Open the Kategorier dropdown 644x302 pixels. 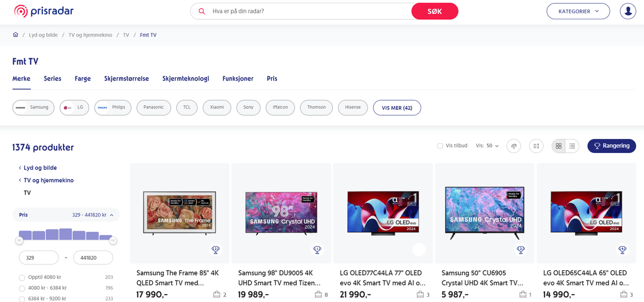[x=578, y=11]
